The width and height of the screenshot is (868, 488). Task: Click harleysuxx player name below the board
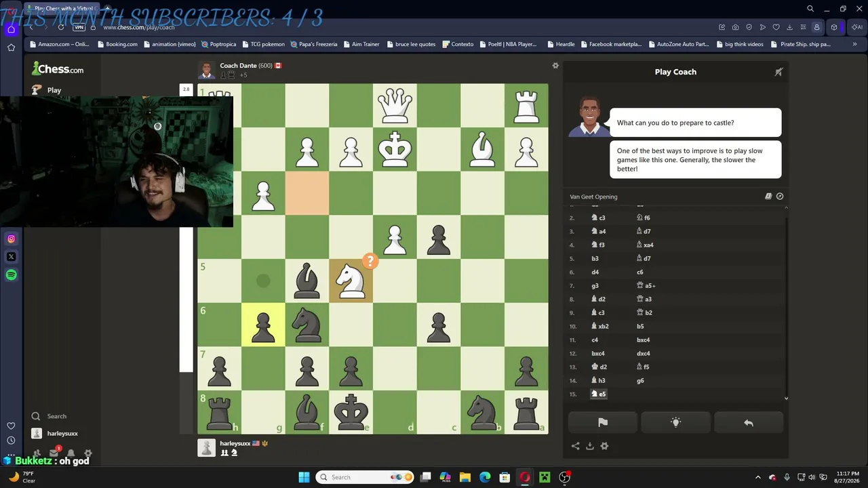click(235, 443)
